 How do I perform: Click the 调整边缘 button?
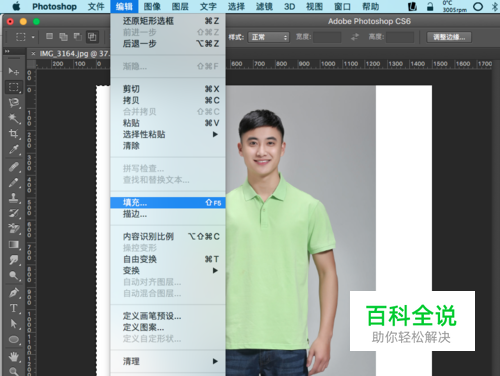coord(449,37)
